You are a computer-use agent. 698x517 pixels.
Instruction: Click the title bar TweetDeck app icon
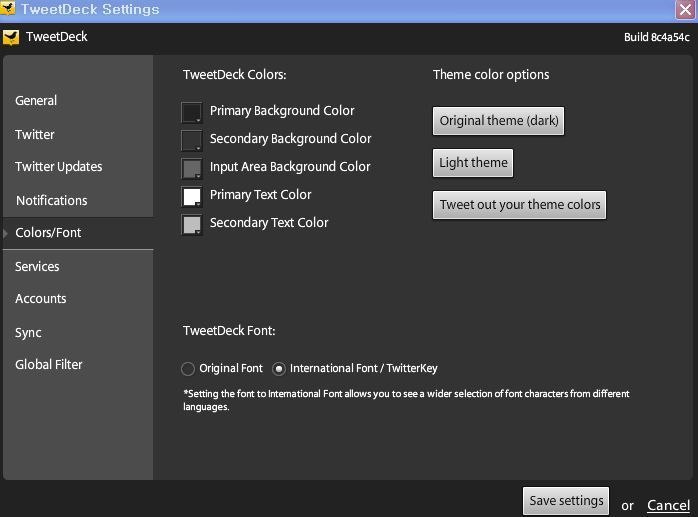pyautogui.click(x=8, y=8)
